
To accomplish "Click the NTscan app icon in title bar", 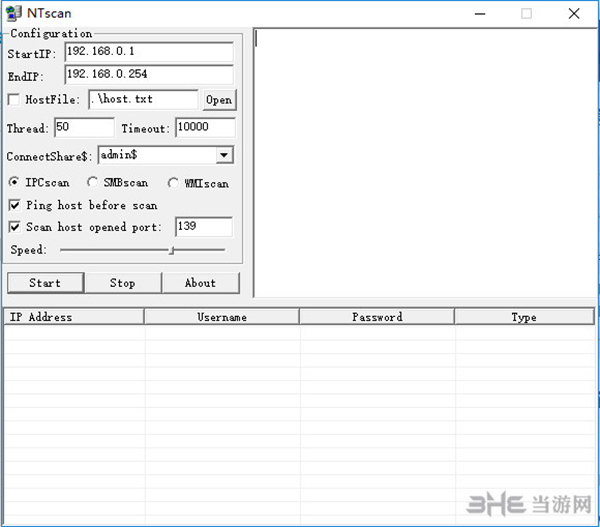I will pos(13,13).
